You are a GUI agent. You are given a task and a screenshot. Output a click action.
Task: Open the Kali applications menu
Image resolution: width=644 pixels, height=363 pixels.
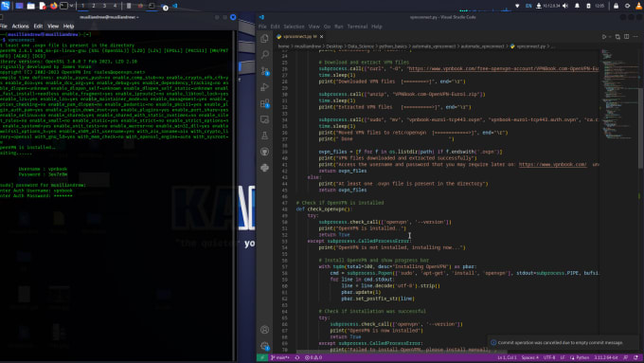[x=5, y=6]
